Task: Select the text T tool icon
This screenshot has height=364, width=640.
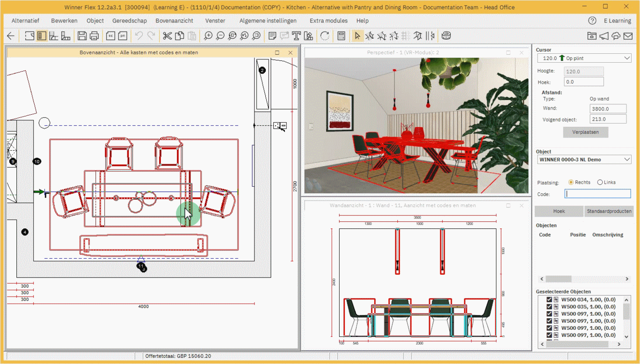Action: pos(296,36)
